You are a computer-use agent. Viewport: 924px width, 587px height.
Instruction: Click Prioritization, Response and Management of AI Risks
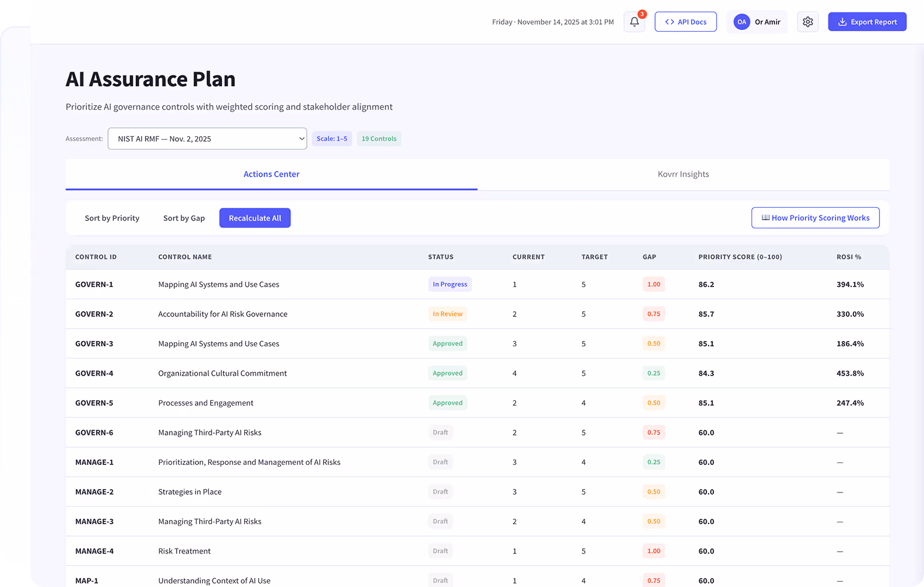249,462
